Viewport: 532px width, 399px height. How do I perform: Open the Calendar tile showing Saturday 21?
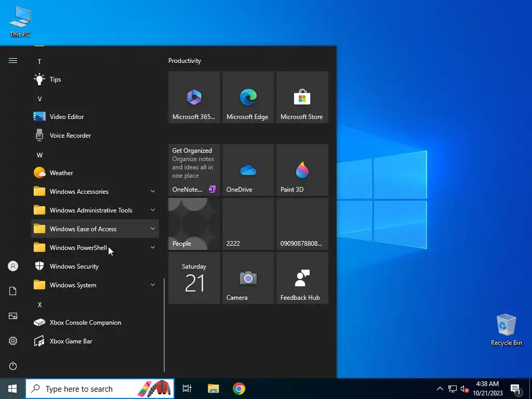tap(194, 278)
